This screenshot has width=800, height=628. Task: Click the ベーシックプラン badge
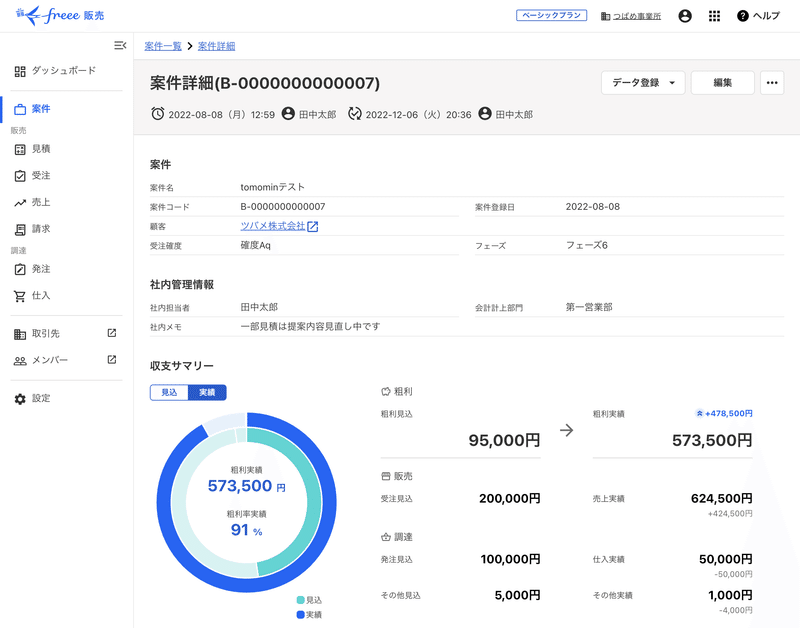pyautogui.click(x=552, y=15)
